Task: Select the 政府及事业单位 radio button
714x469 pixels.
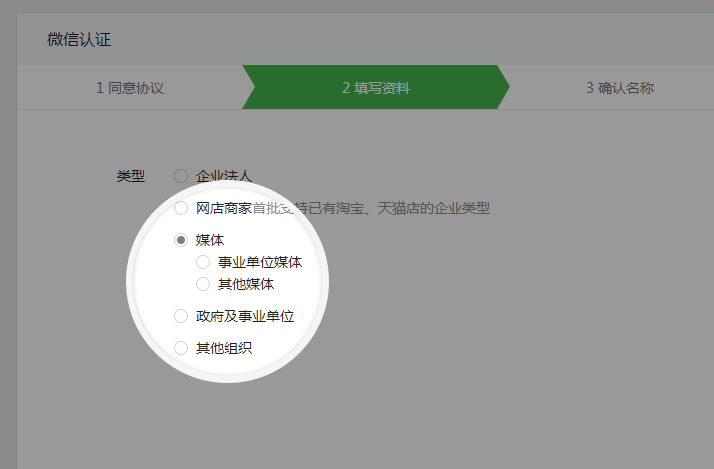Action: (x=181, y=316)
